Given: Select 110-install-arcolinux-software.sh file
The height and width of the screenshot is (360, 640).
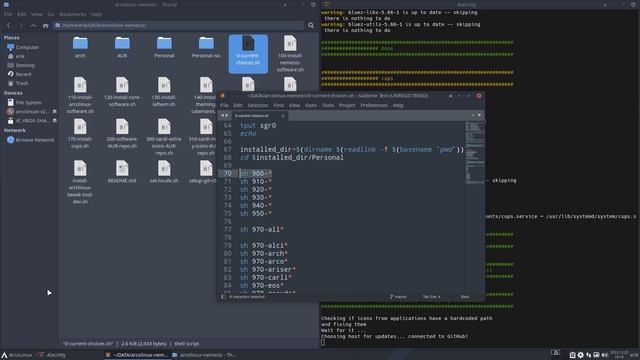Looking at the screenshot, I should [x=80, y=95].
